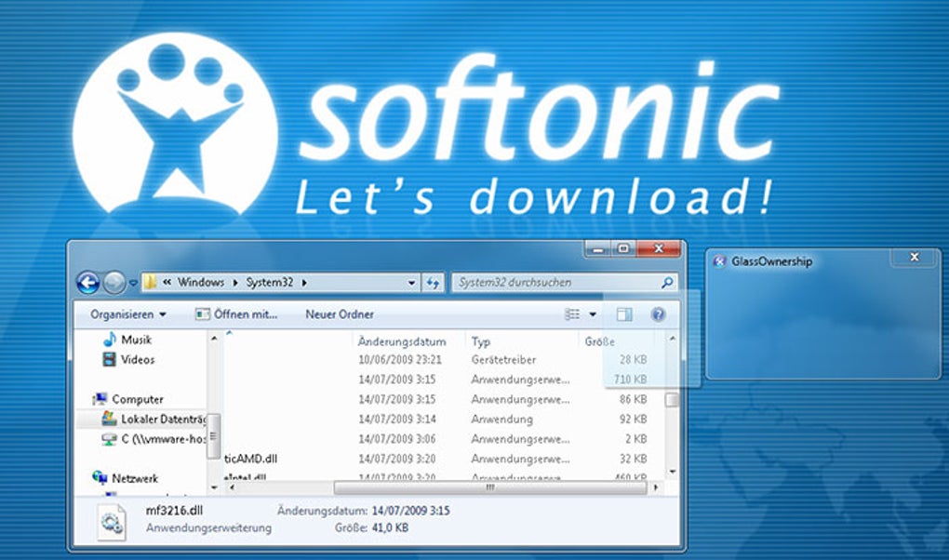Screen dimensions: 949x560
Task: Select Netzwerk in the navigation pane
Action: click(126, 478)
